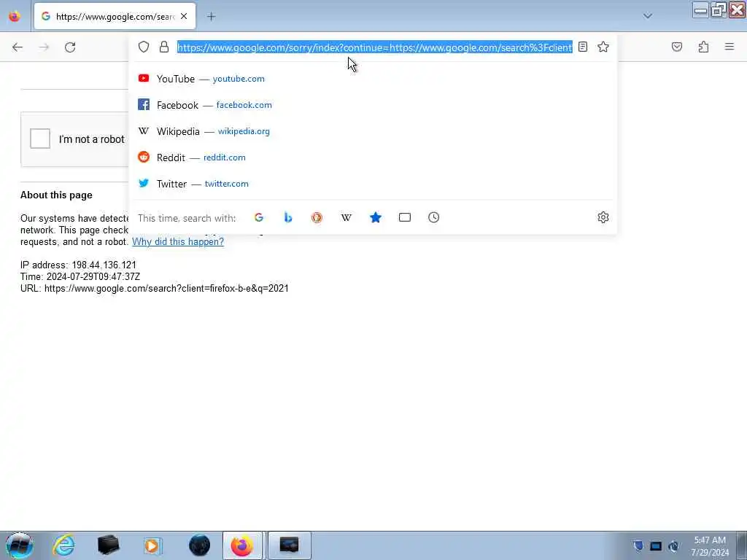Click the forward navigation arrow
Image resolution: width=747 pixels, height=560 pixels.
click(x=44, y=47)
